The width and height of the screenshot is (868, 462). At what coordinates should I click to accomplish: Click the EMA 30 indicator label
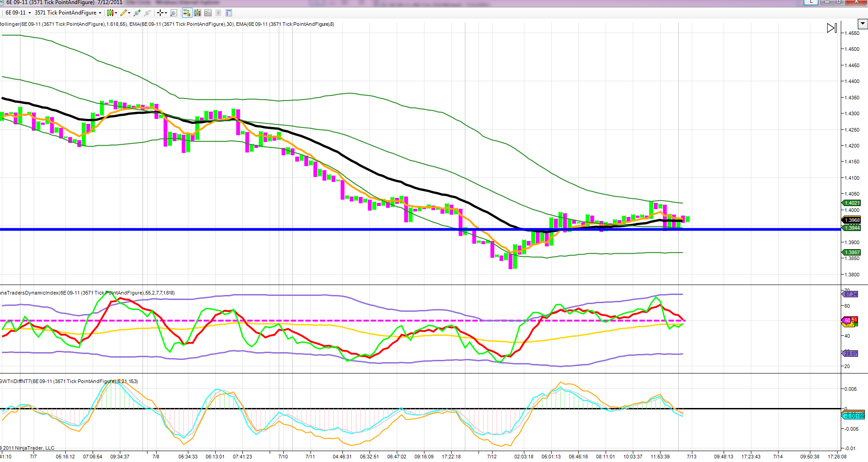point(182,25)
